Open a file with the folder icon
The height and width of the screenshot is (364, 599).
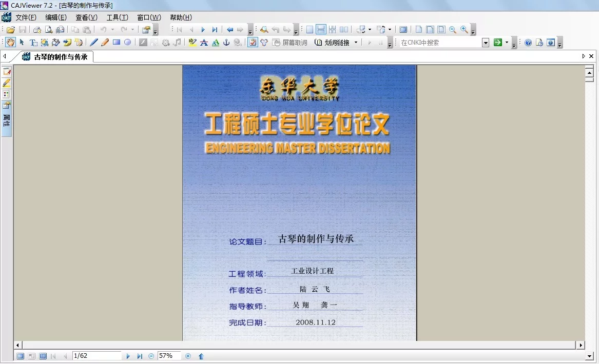[x=11, y=30]
